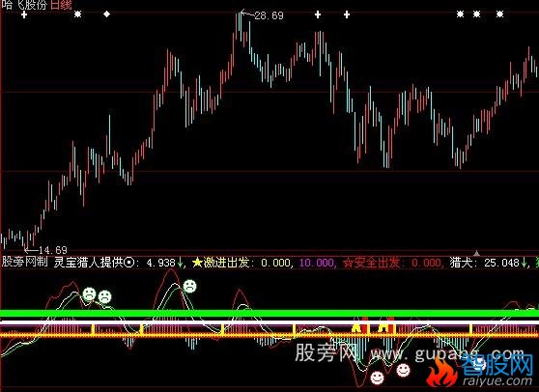Click the green down arrow after 4.938
Viewport: 539px width, 392px height.
180,264
